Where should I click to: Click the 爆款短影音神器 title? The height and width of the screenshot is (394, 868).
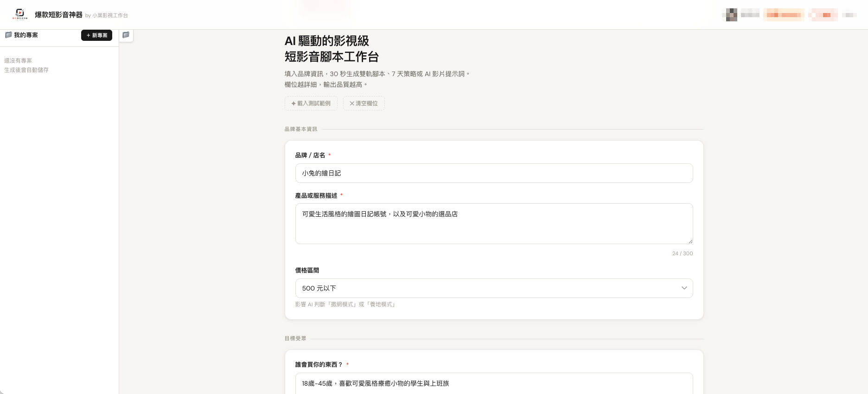58,15
